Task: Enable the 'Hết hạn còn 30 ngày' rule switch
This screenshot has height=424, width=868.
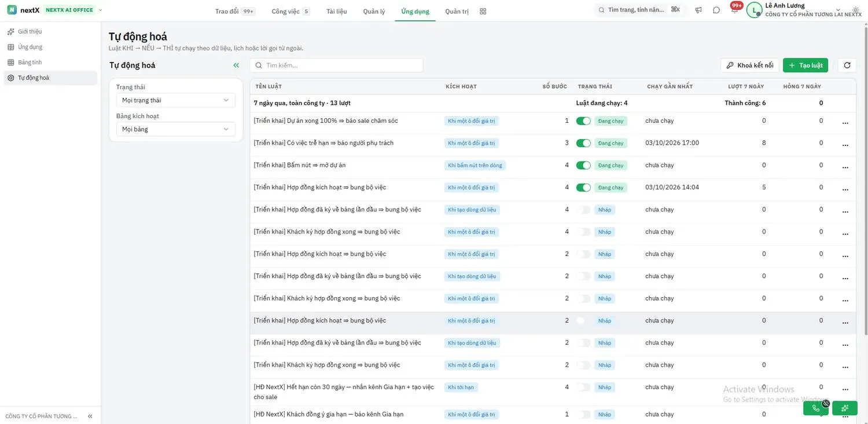Action: coord(583,387)
